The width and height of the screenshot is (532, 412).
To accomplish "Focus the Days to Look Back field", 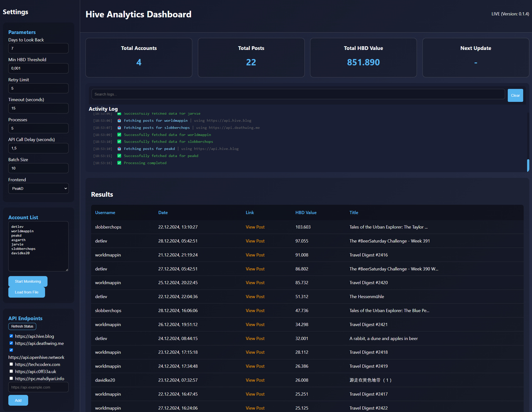I will coord(38,48).
